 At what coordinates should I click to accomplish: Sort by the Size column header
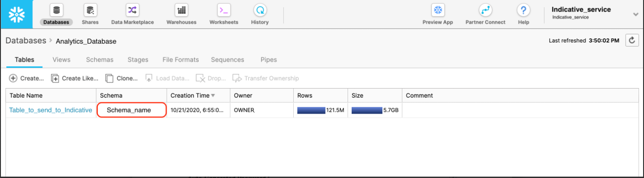coord(375,95)
